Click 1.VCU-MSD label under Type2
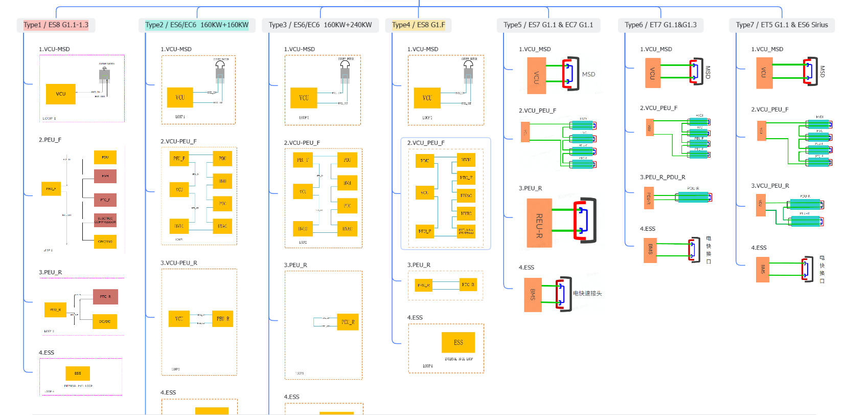This screenshot has height=415, width=868. 176,49
